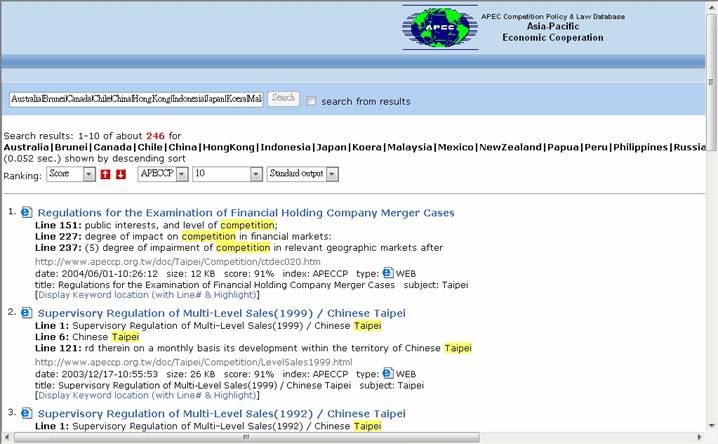Open the Score ranking dropdown

[71, 174]
